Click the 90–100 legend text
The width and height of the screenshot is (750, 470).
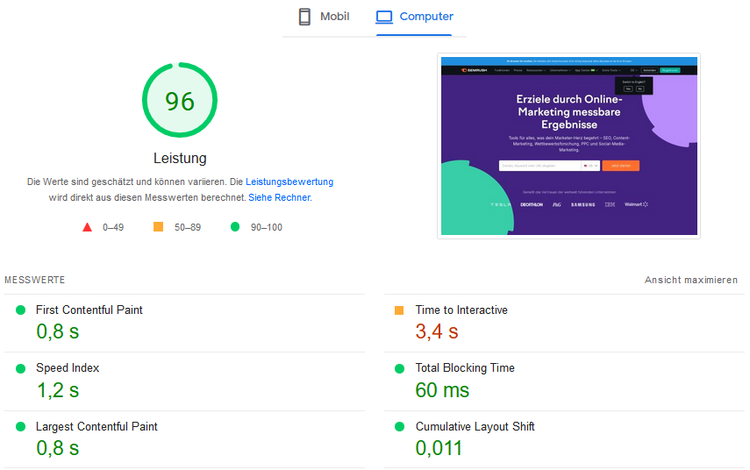click(x=266, y=228)
